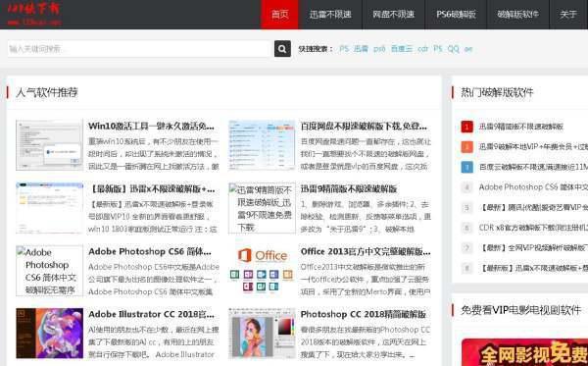Click the orange number 2 rank badge
Image resolution: width=588 pixels, height=366 pixels.
tap(466, 147)
